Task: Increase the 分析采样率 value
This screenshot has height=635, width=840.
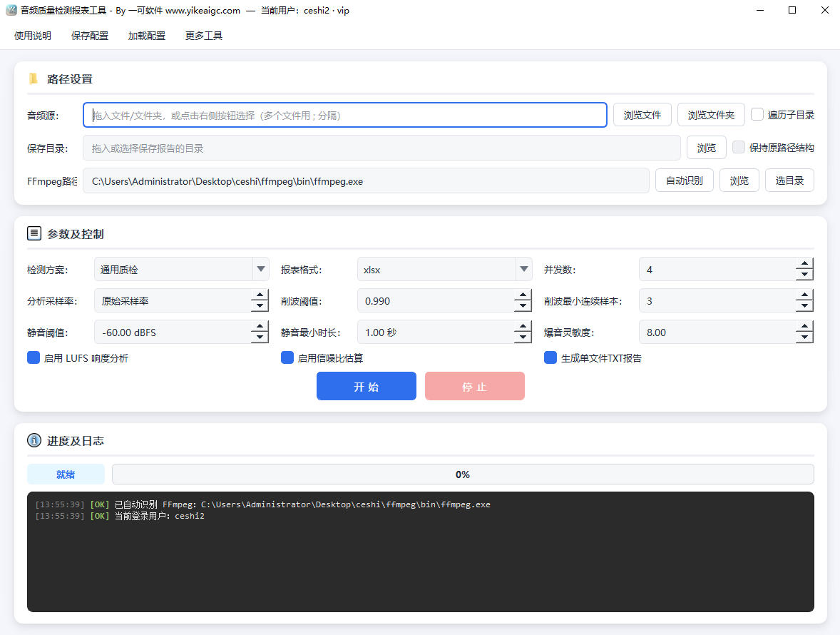Action: (x=260, y=295)
